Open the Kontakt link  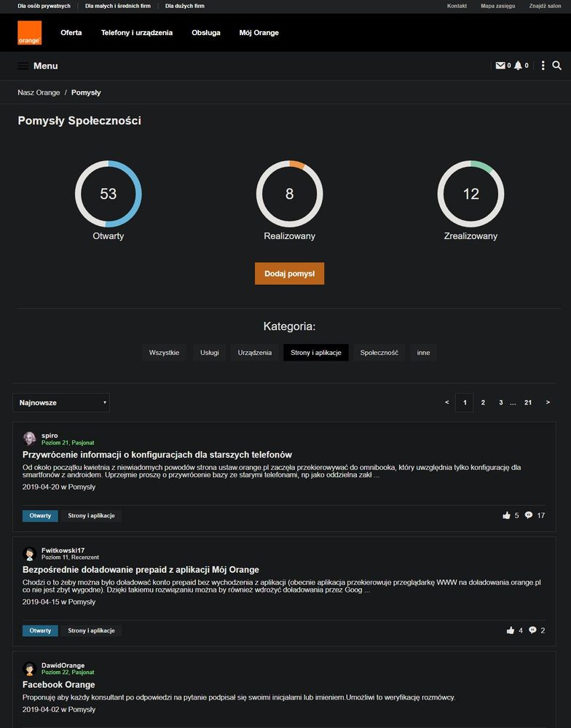[457, 6]
